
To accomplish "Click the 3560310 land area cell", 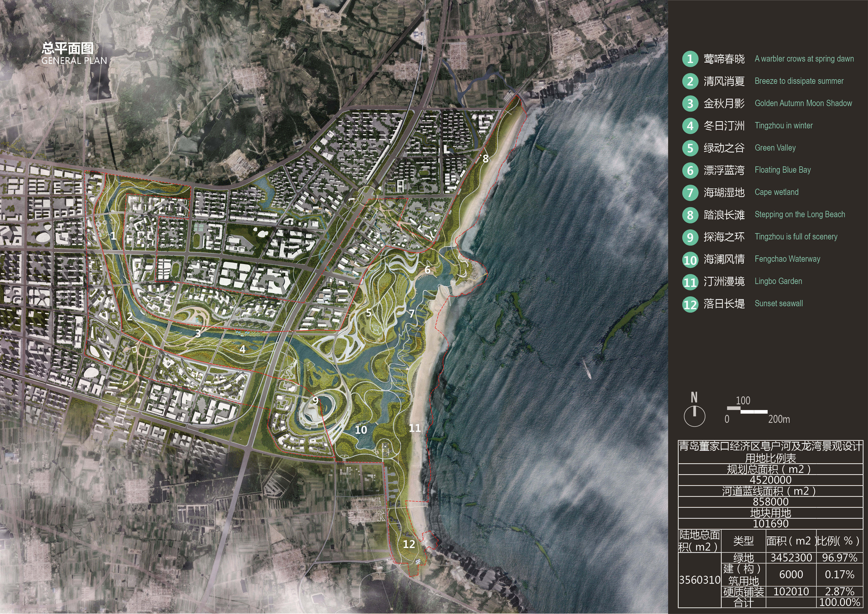I will [699, 580].
